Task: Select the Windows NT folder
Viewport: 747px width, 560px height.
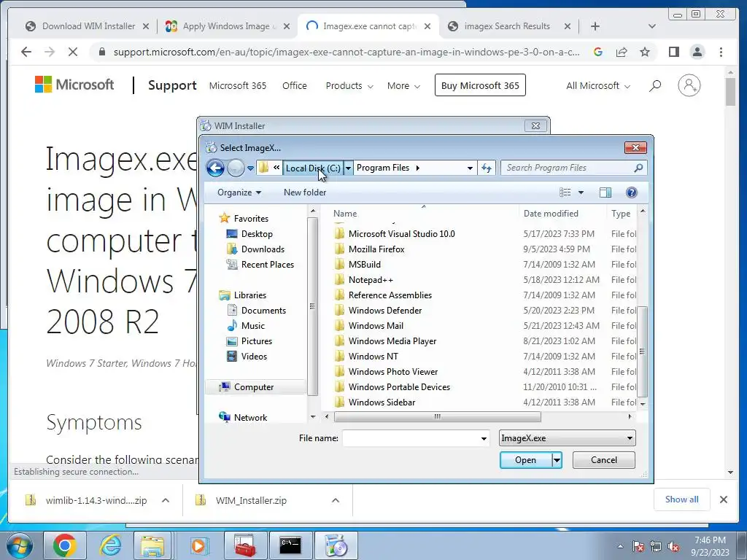Action: tap(373, 356)
